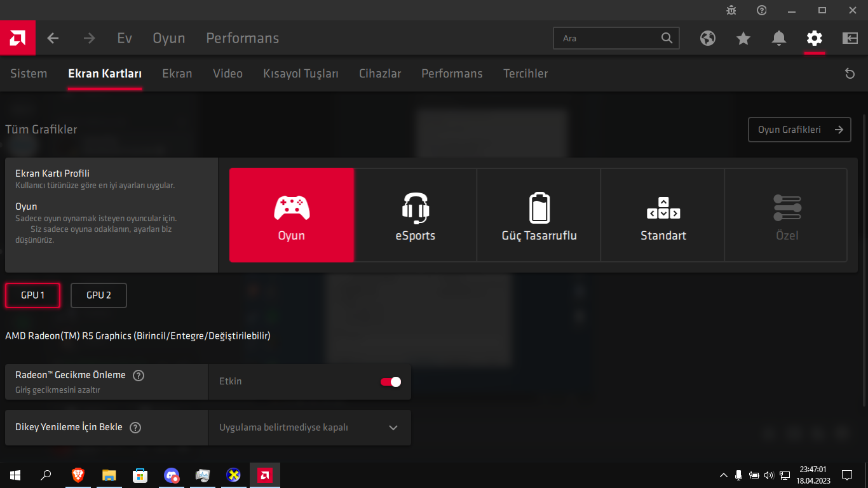Show hidden system tray icons
Screen dimensions: 868x488
point(724,475)
